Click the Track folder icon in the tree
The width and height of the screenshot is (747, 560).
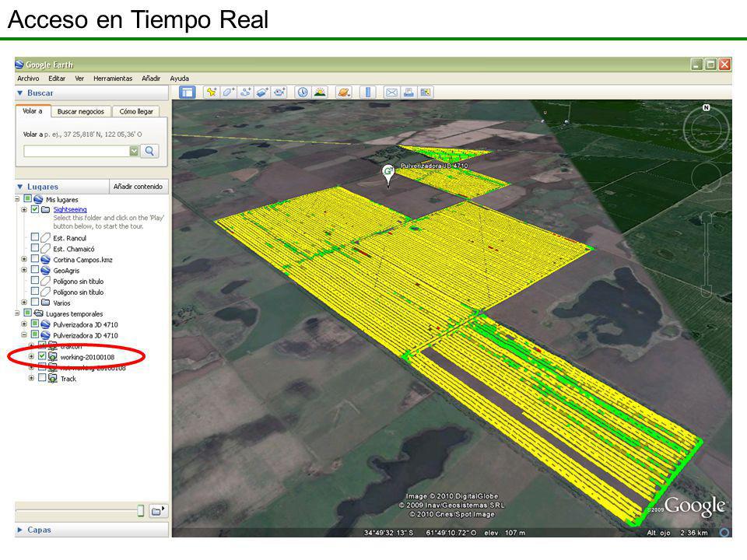[x=52, y=379]
